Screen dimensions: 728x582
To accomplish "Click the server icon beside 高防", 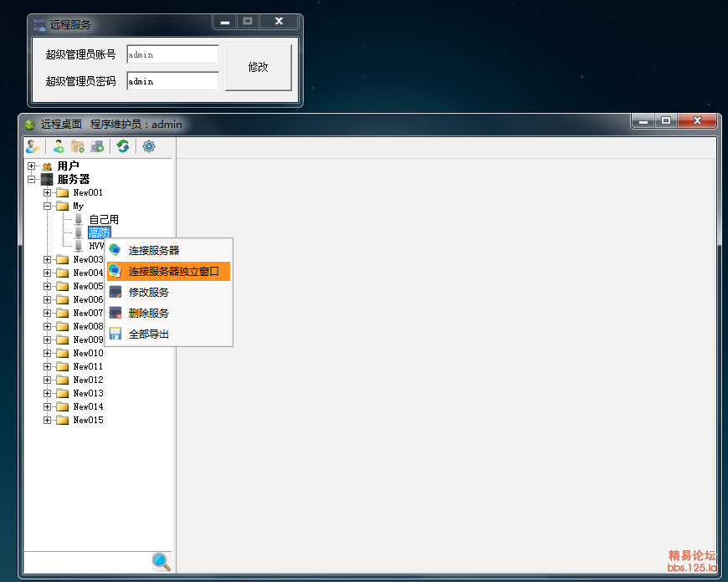I will [x=79, y=232].
